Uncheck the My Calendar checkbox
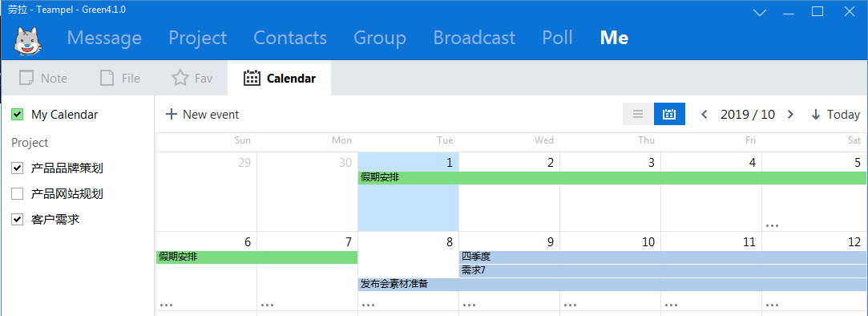 (x=17, y=115)
